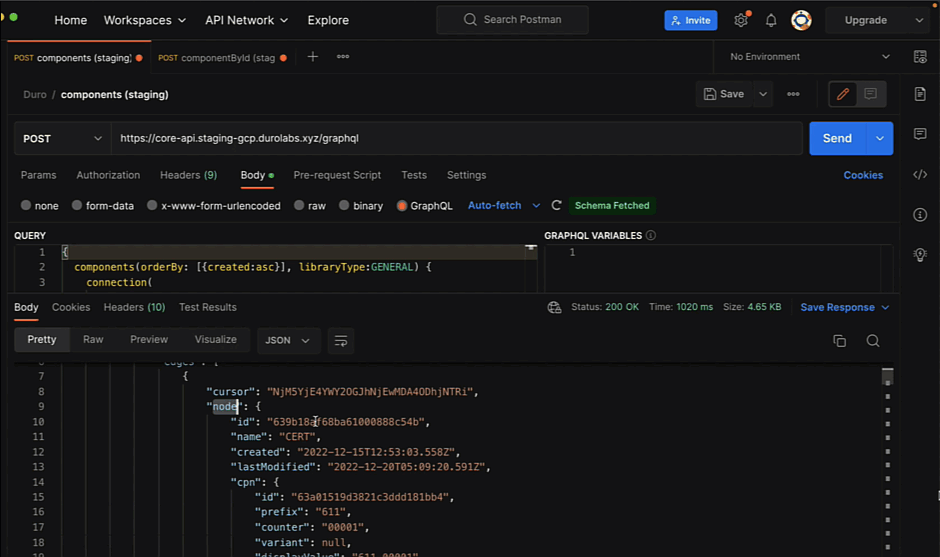Open the Cookies link
Screen dimensions: 940x557
click(x=863, y=175)
